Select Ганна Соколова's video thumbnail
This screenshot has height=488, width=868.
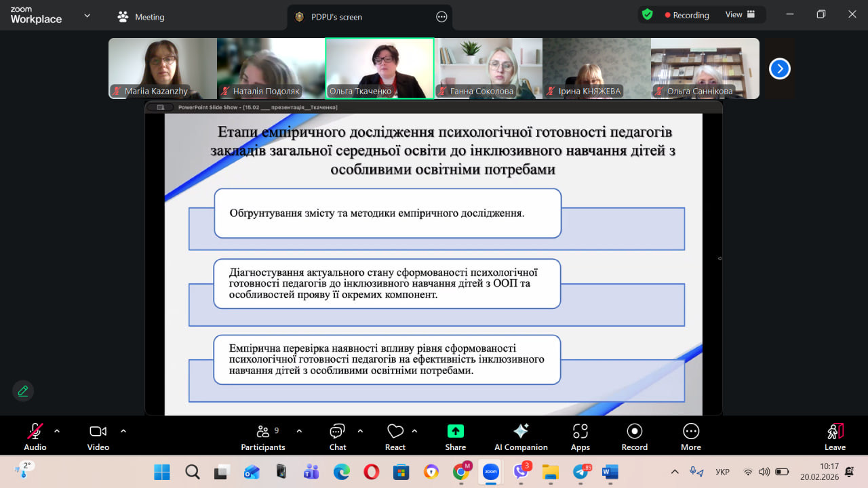tap(488, 68)
